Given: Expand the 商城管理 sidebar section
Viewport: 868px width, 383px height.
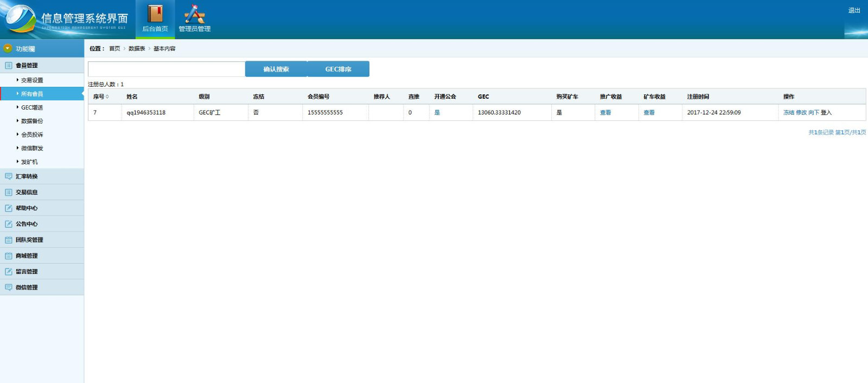Looking at the screenshot, I should point(27,256).
